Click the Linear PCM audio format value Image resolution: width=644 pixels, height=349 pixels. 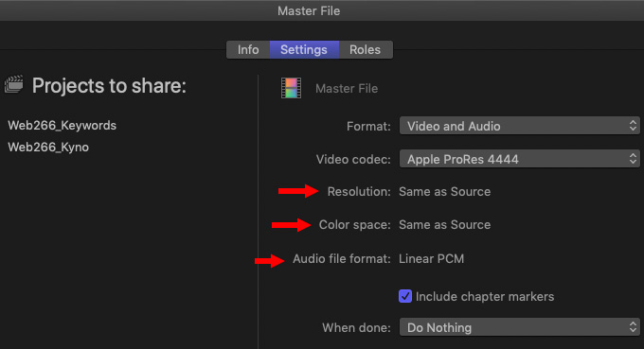tap(431, 259)
